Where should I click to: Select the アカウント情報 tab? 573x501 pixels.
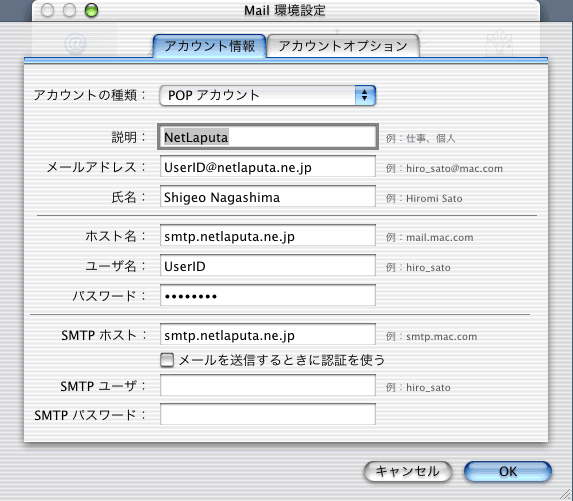click(x=210, y=46)
